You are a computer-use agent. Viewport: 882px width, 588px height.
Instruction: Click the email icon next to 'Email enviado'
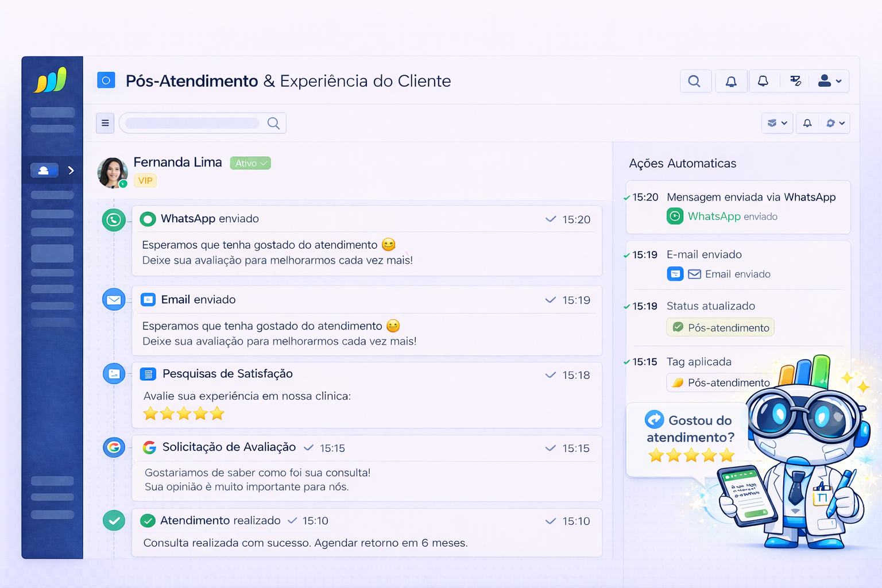pos(114,299)
